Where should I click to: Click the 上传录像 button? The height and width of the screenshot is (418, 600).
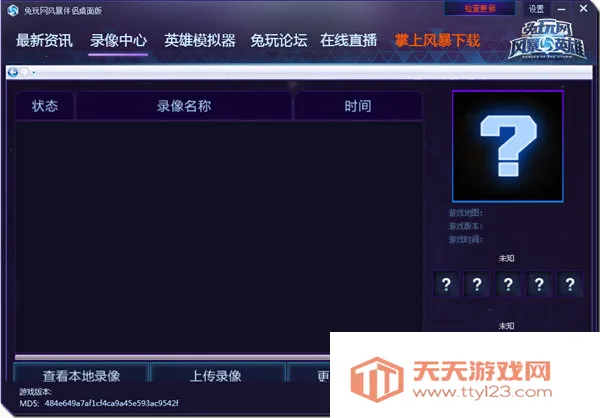click(x=218, y=374)
